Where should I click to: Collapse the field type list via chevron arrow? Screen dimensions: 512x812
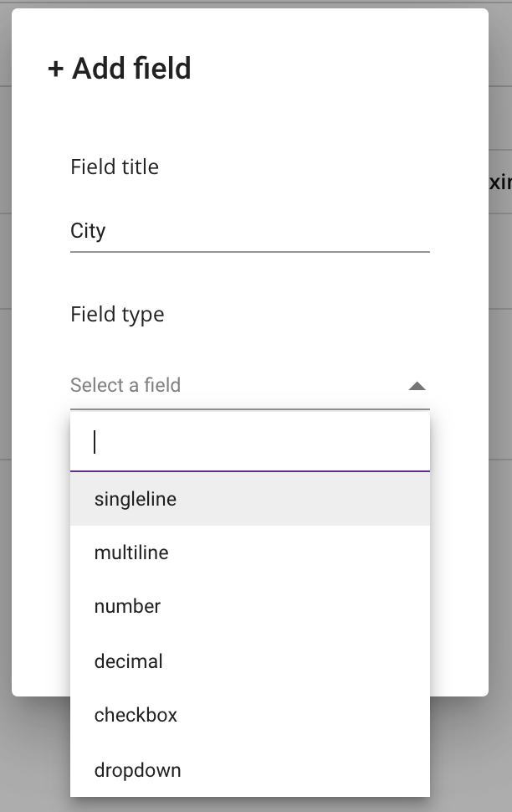pos(417,386)
